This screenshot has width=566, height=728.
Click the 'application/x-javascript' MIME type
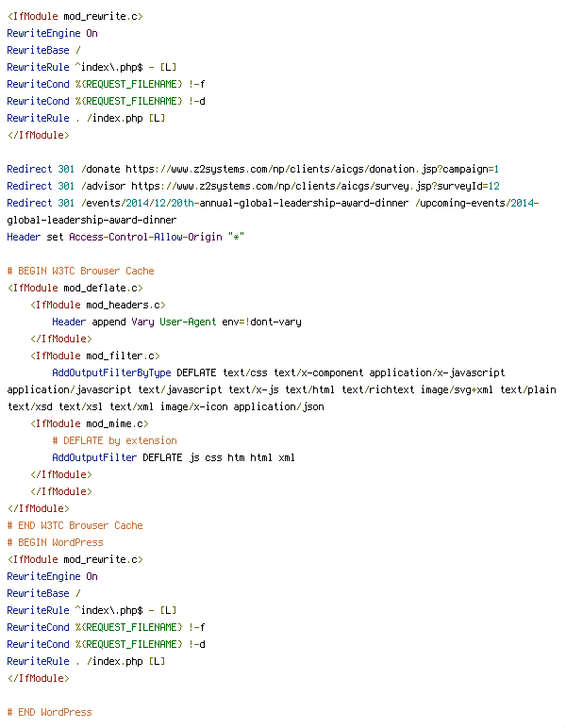coord(437,372)
